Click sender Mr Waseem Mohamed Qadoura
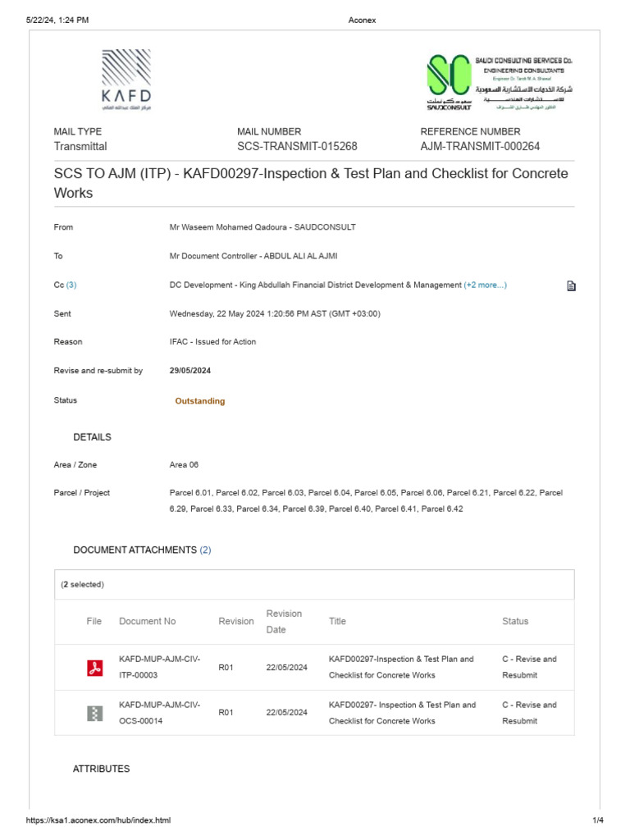 click(262, 227)
